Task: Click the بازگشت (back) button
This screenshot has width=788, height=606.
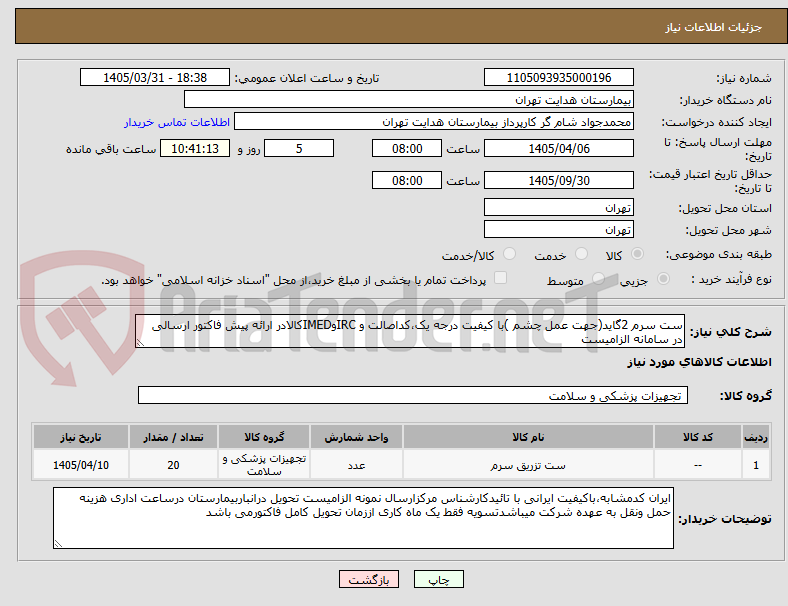Action: tap(369, 579)
